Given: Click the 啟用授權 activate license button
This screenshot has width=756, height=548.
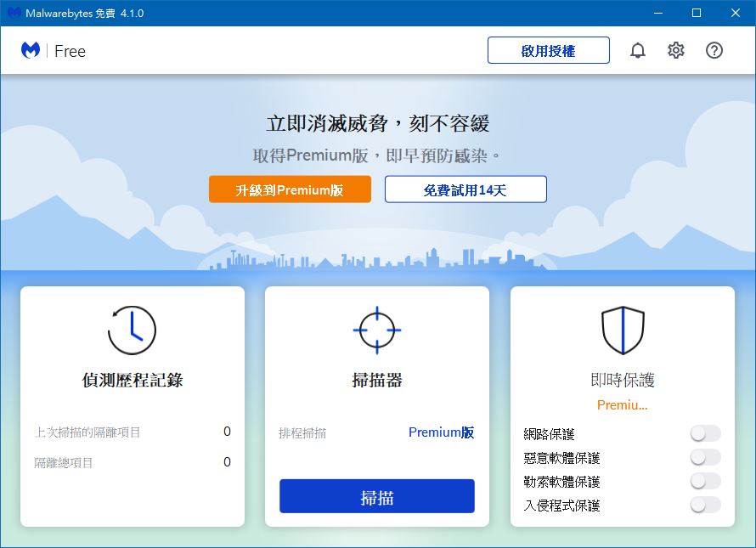Looking at the screenshot, I should pos(548,50).
